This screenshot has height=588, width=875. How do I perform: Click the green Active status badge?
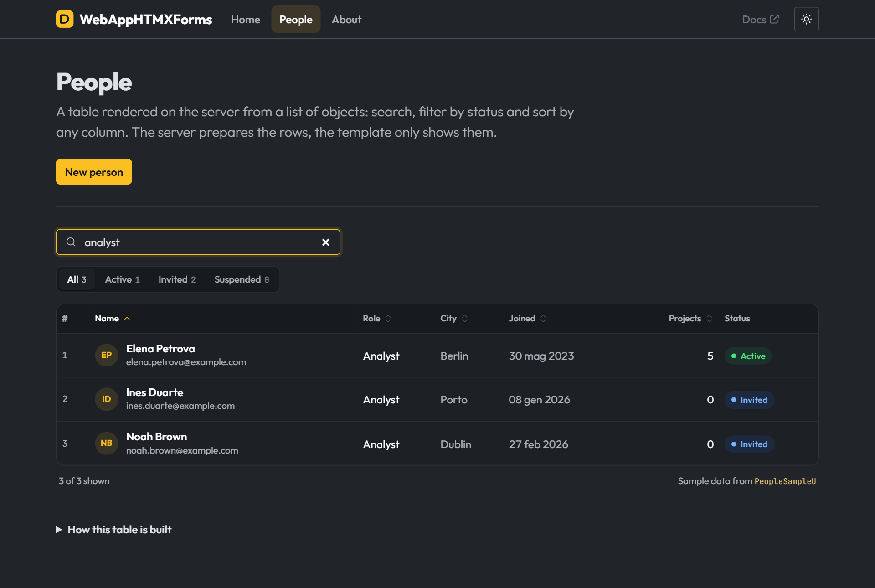[x=748, y=356]
